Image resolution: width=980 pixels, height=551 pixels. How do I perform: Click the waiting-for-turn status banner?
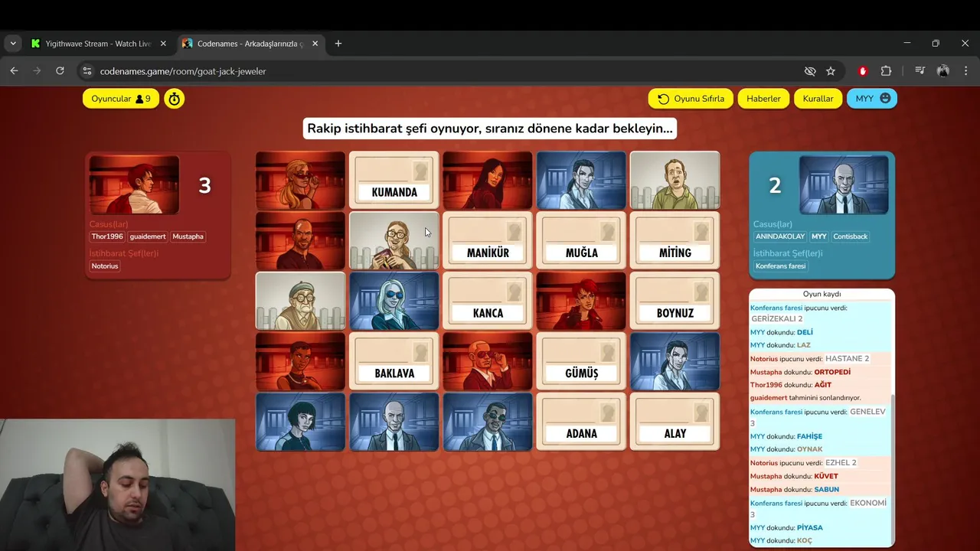(x=490, y=129)
